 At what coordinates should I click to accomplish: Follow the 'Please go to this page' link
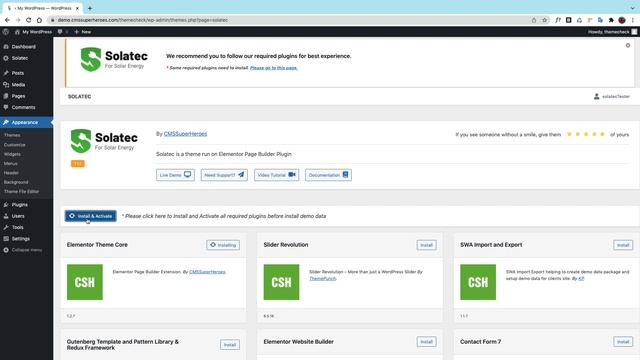tap(273, 68)
